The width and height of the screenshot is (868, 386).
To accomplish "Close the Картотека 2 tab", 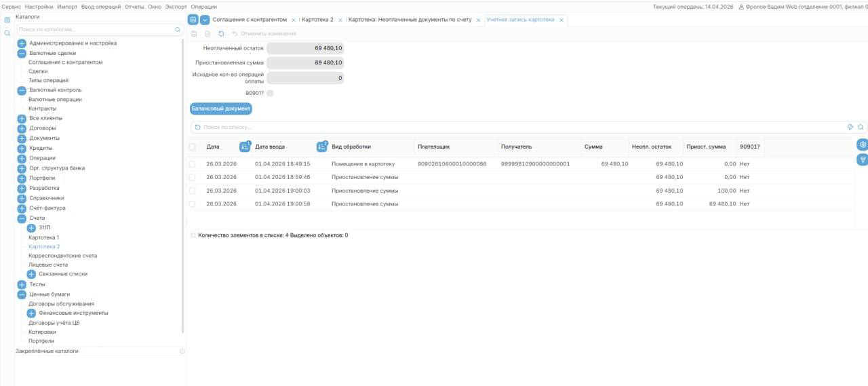I will [340, 20].
